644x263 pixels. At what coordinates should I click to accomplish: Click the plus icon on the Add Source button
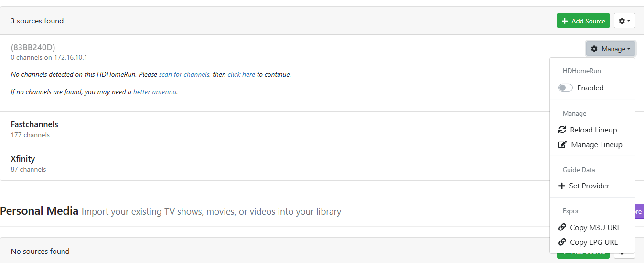click(565, 21)
